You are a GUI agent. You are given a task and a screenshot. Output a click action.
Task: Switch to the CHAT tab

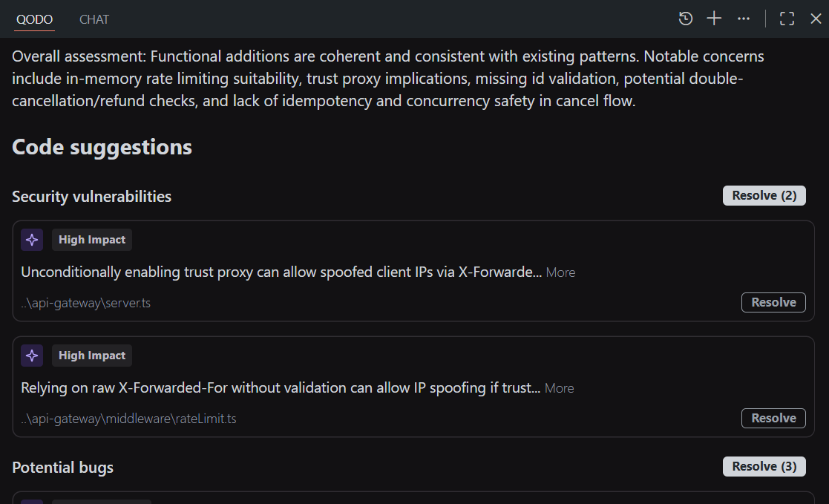[94, 19]
